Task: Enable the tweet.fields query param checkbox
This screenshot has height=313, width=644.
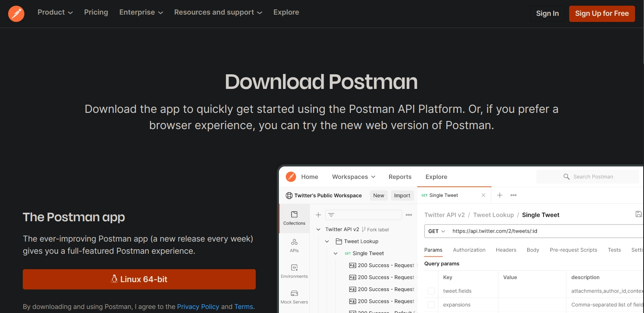Action: 431,291
